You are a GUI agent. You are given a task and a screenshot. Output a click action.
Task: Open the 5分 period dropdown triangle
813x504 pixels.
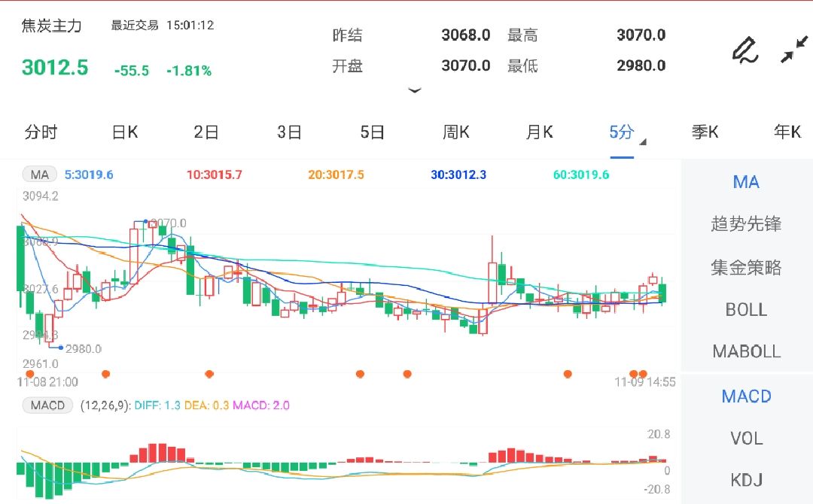pos(643,142)
